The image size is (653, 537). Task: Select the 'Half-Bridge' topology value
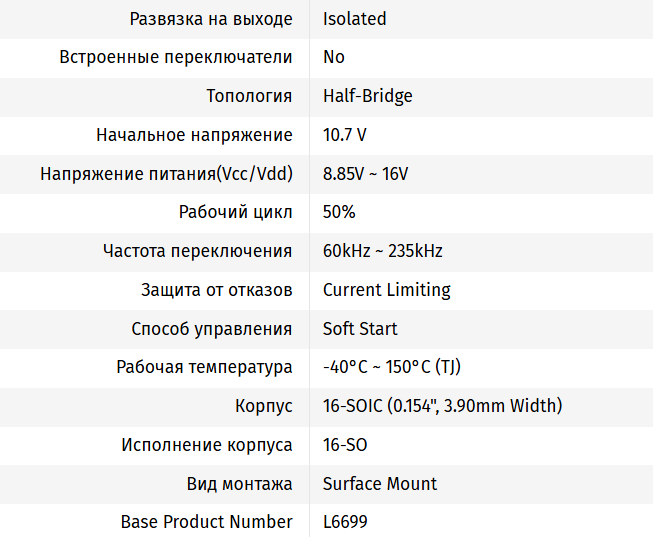367,96
